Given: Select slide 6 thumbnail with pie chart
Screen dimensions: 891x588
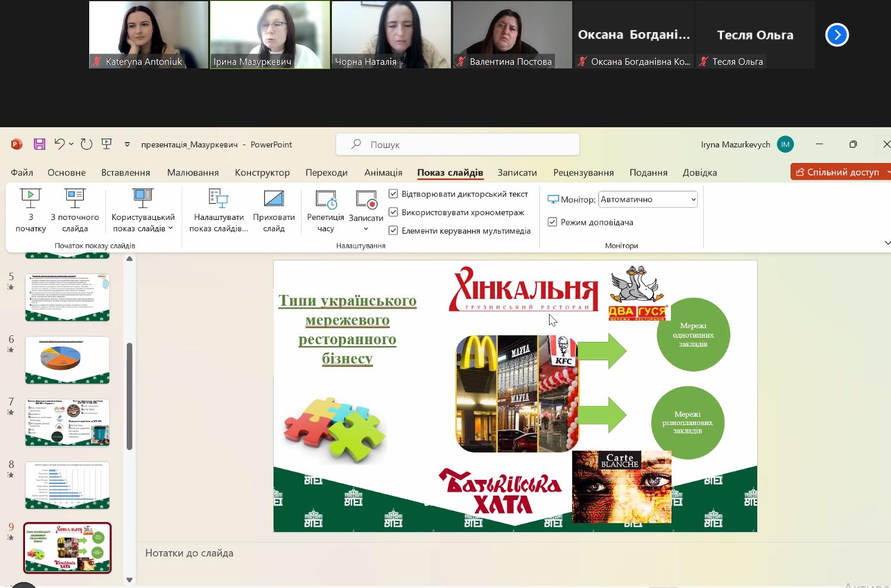Looking at the screenshot, I should [67, 360].
